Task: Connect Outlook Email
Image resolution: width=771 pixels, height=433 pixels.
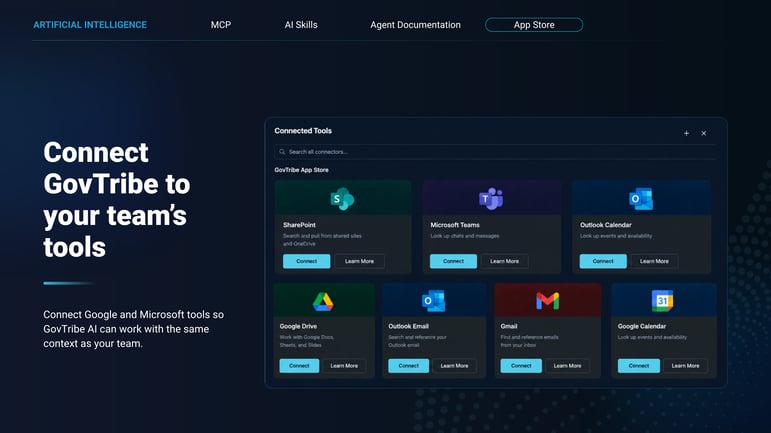Action: (x=409, y=366)
